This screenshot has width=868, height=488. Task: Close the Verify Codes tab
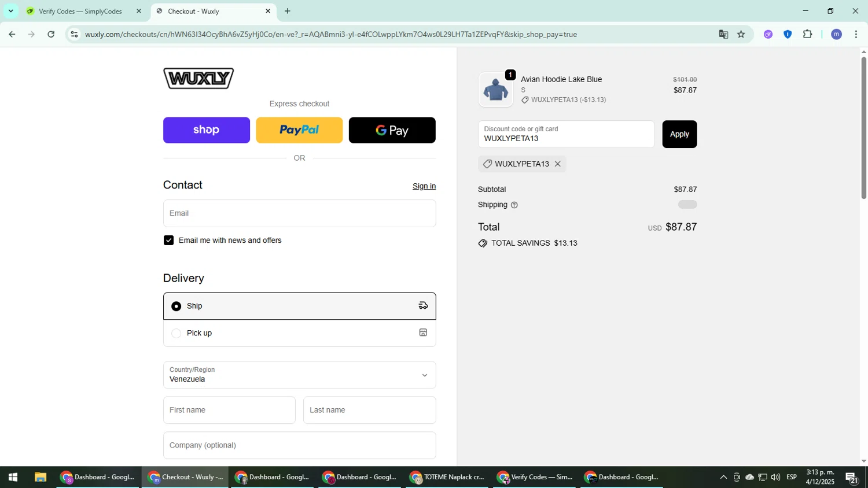click(138, 11)
